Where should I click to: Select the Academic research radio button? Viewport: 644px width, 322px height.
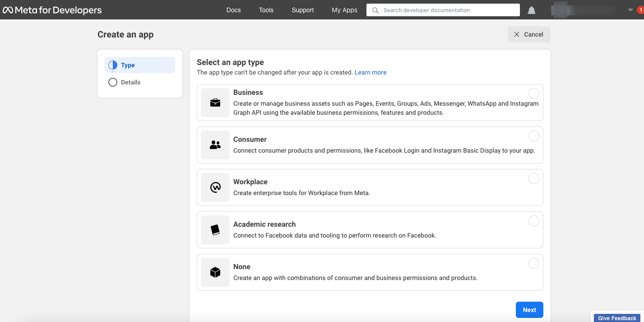[x=534, y=221]
